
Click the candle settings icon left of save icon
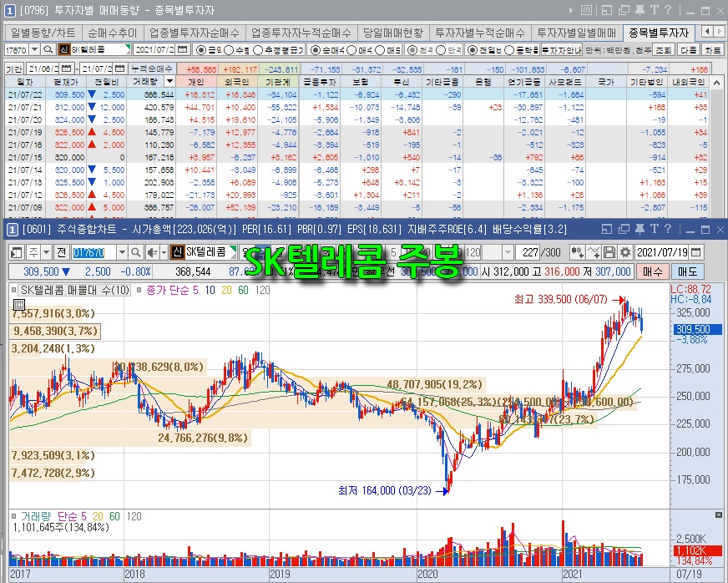577,253
